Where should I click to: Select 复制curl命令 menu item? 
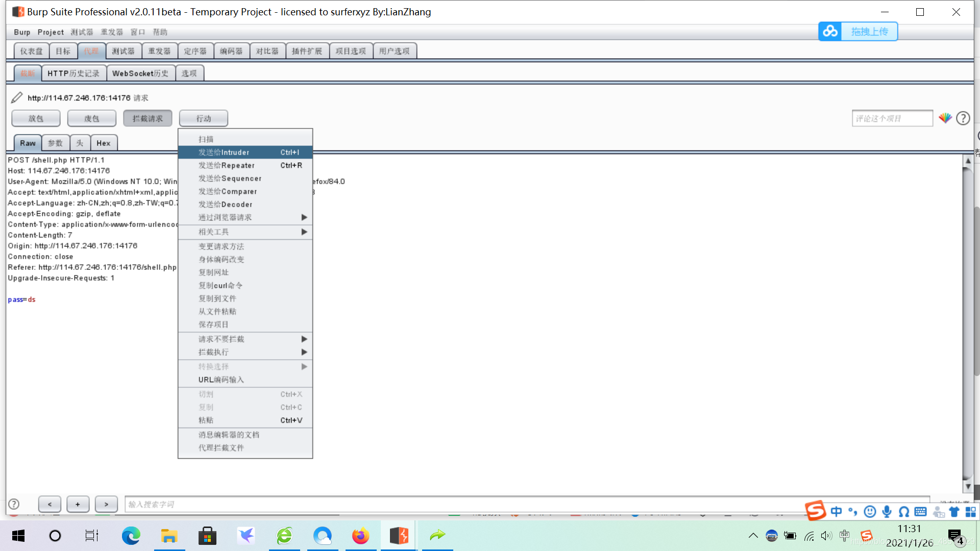coord(245,286)
